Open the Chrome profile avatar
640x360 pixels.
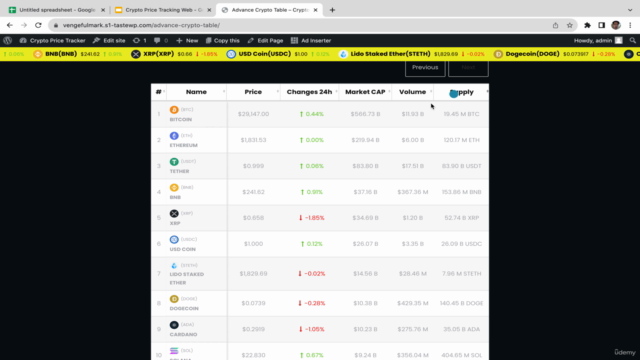pos(616,25)
